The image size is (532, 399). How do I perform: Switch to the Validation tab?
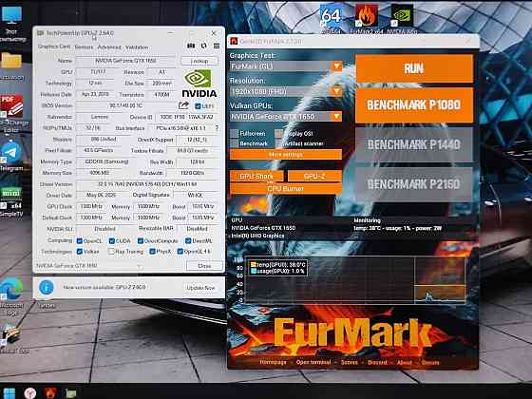tap(137, 47)
